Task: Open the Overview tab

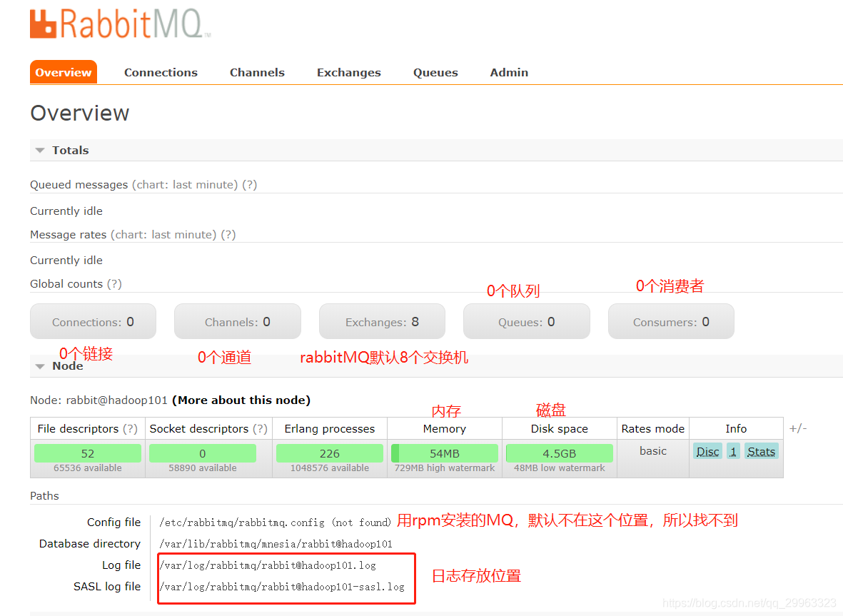Action: point(64,72)
